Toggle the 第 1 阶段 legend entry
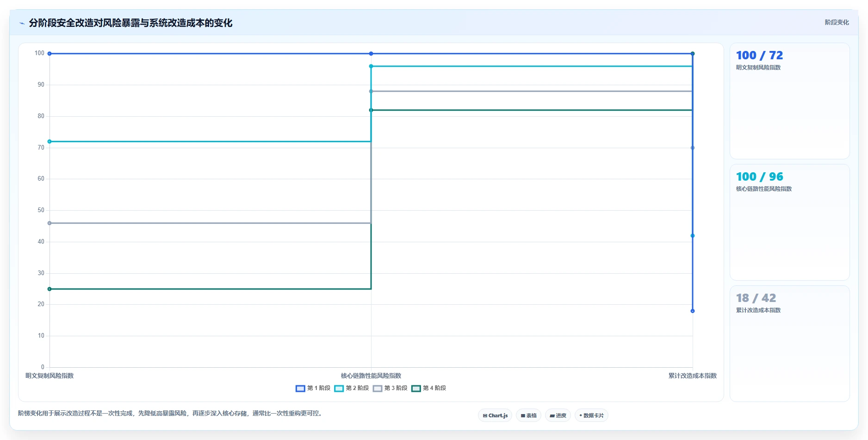The width and height of the screenshot is (868, 440). [x=313, y=388]
